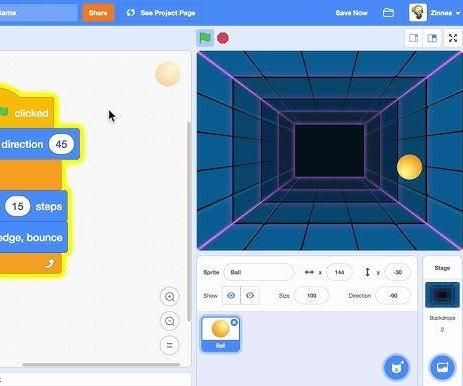Select the Ball sprite thumbnail

click(x=220, y=334)
